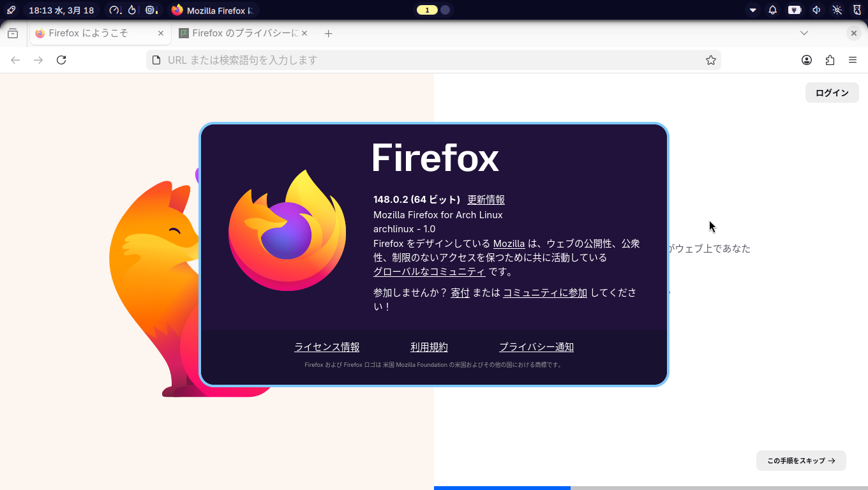
Task: Open the グローバルなコミュニティ link
Action: click(x=429, y=272)
